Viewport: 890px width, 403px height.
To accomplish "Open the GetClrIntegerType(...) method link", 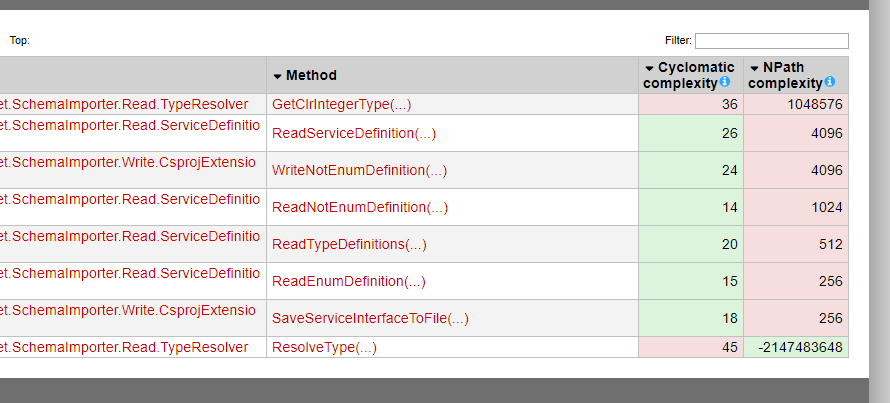I will tap(341, 104).
